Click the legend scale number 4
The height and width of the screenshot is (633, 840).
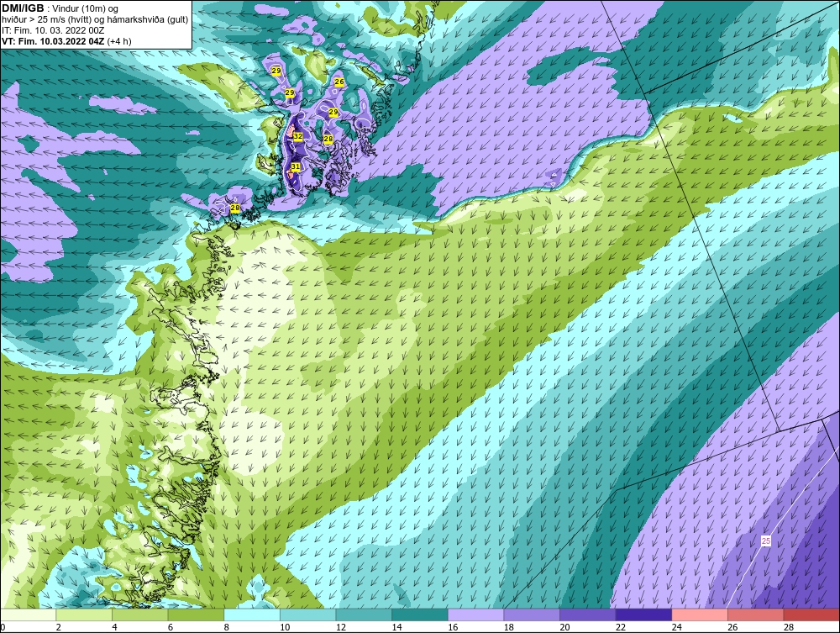click(114, 627)
